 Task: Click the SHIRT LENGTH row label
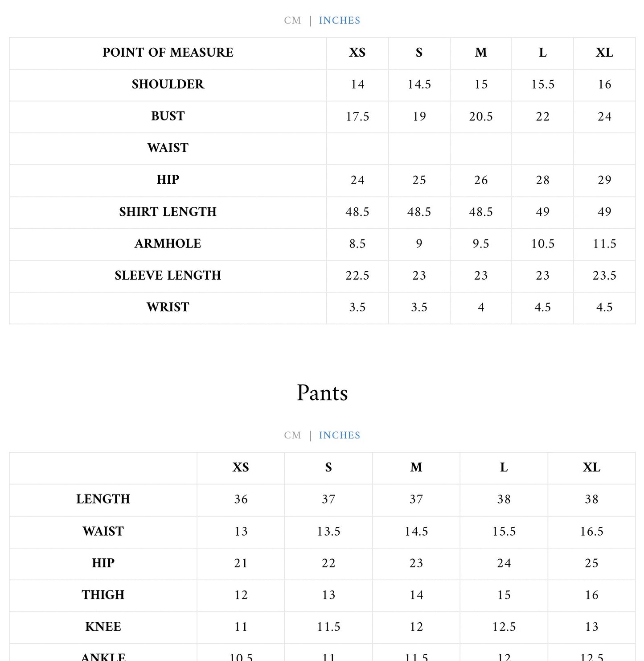(168, 212)
